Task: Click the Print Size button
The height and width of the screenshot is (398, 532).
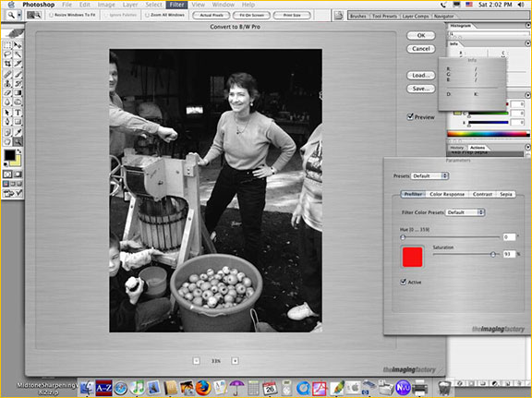Action: click(292, 16)
